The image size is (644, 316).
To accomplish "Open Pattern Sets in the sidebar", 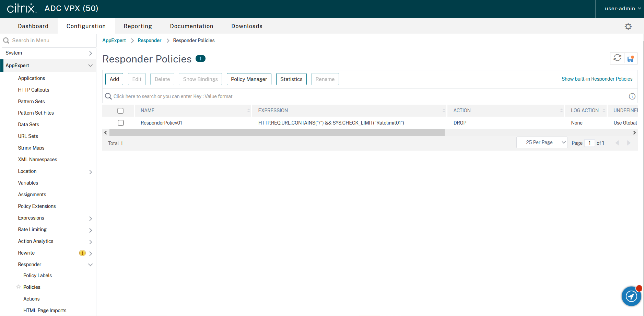I will pyautogui.click(x=32, y=102).
